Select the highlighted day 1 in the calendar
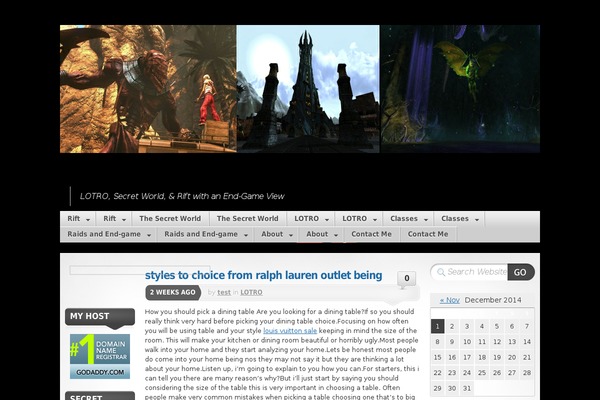 437,327
